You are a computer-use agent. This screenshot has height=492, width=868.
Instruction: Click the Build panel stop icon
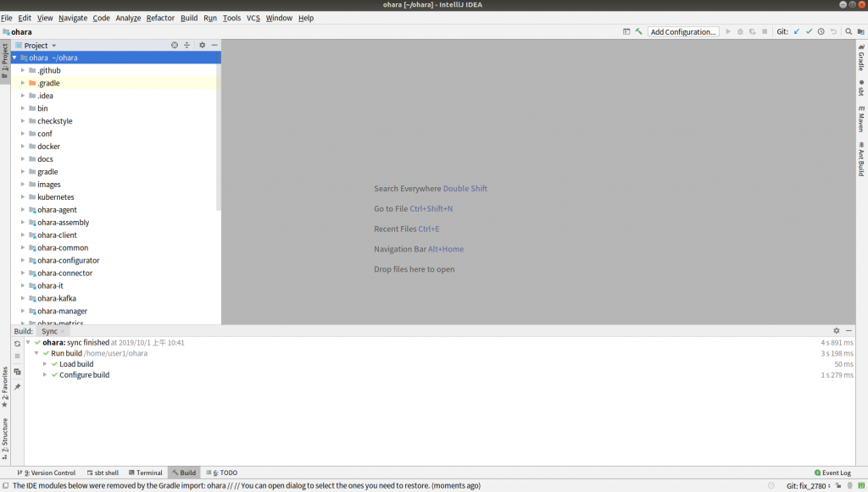coord(17,356)
